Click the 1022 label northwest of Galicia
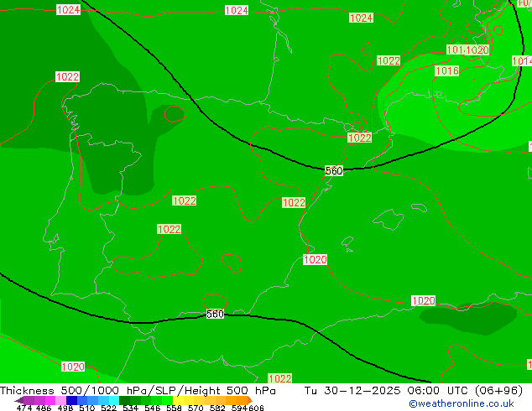 point(67,76)
